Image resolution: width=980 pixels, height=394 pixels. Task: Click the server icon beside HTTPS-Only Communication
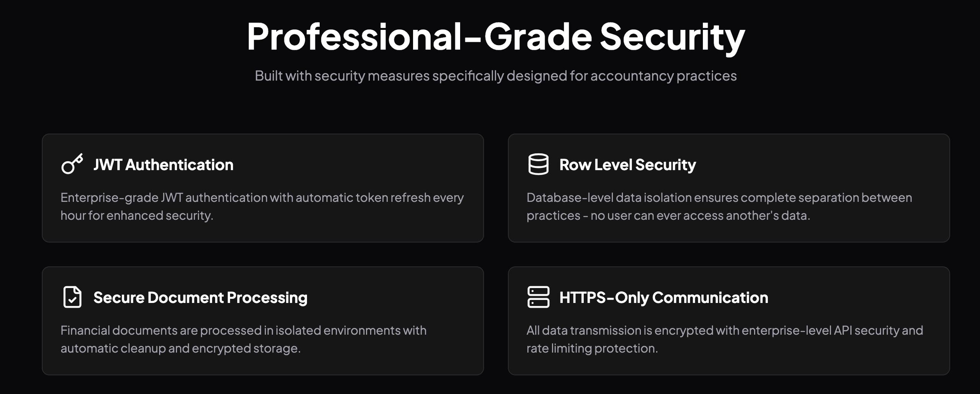coord(538,297)
